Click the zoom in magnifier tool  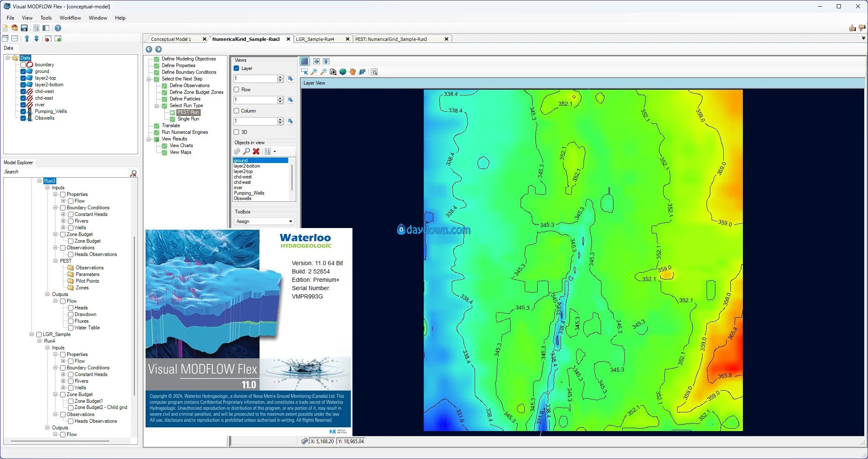tap(314, 72)
